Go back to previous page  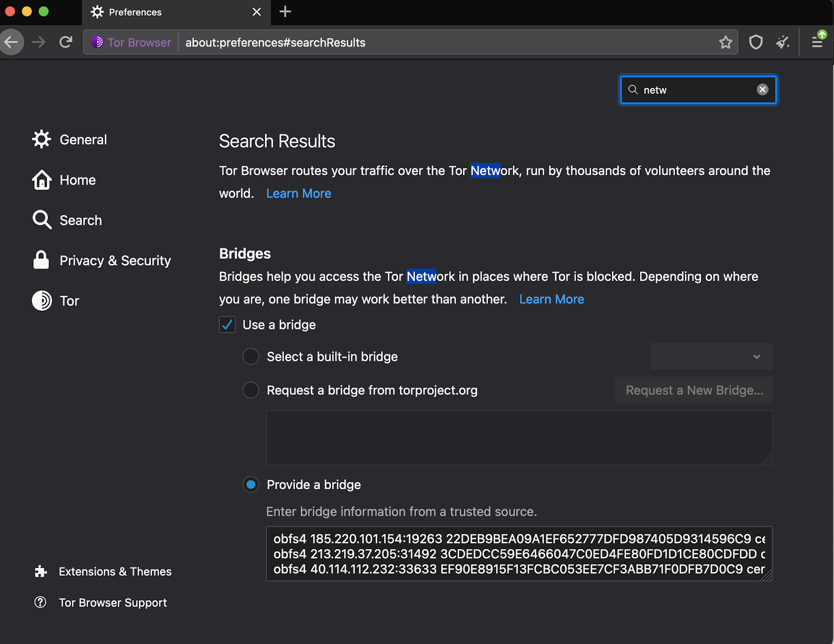click(x=11, y=42)
